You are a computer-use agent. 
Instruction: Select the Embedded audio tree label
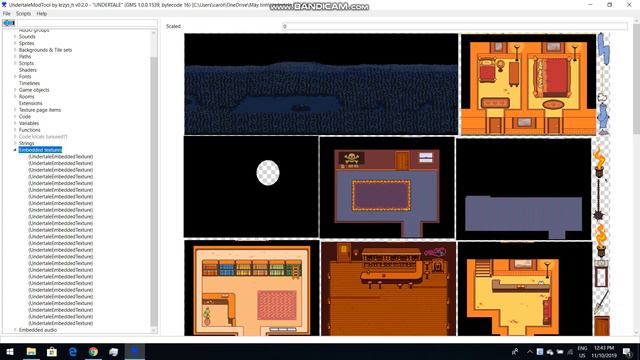pos(38,330)
